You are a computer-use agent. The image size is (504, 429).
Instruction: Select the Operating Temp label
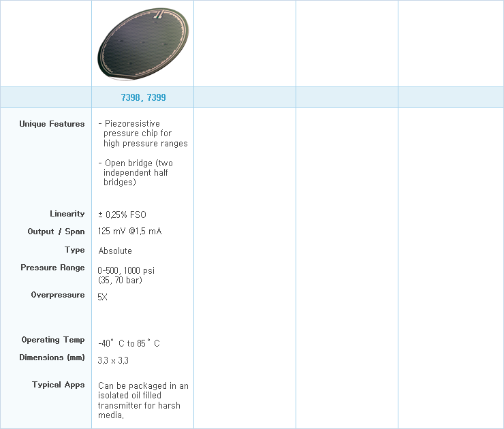[53, 340]
